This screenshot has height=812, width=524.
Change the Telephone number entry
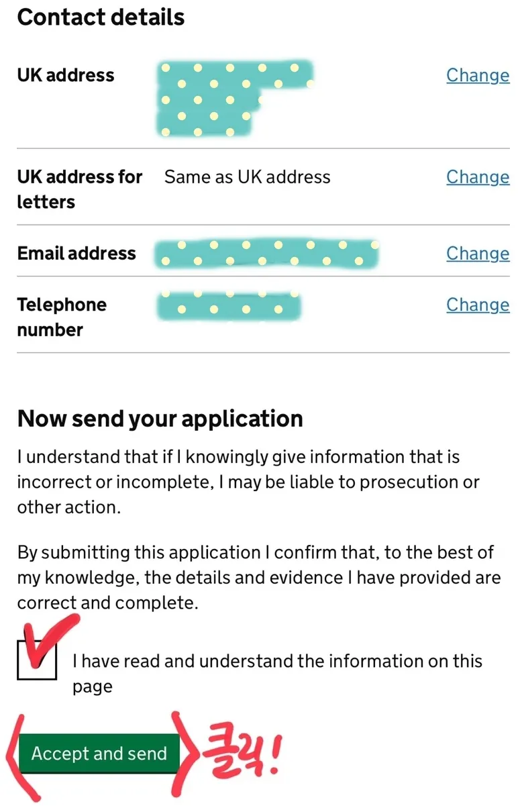pyautogui.click(x=478, y=305)
